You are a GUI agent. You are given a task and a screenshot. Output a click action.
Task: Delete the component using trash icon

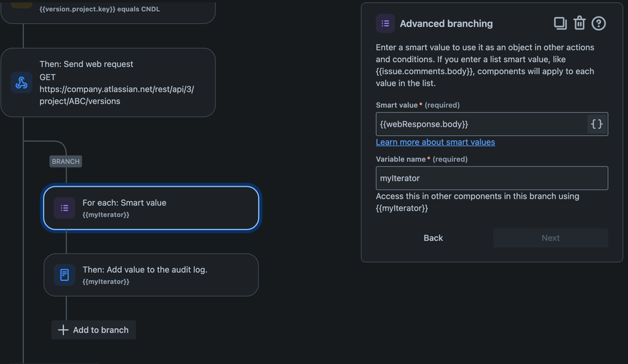(x=579, y=24)
